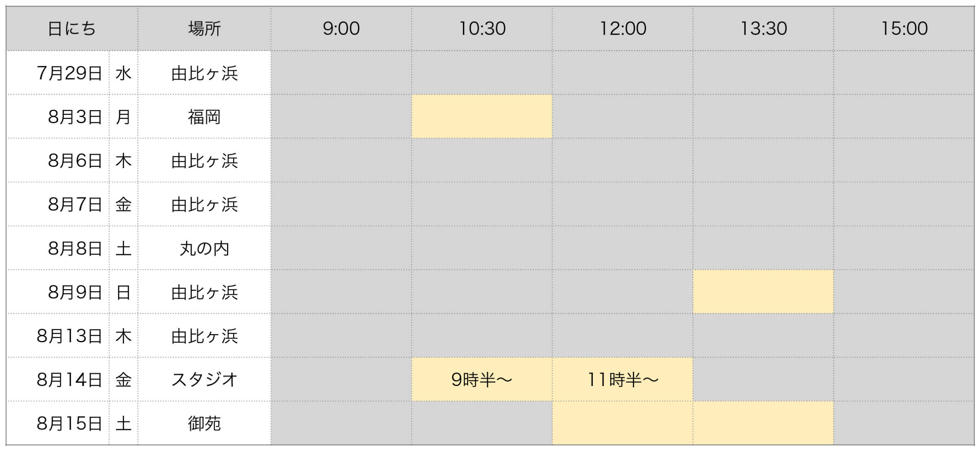Select the 11時半〜 slot on 8月14日

(x=623, y=380)
